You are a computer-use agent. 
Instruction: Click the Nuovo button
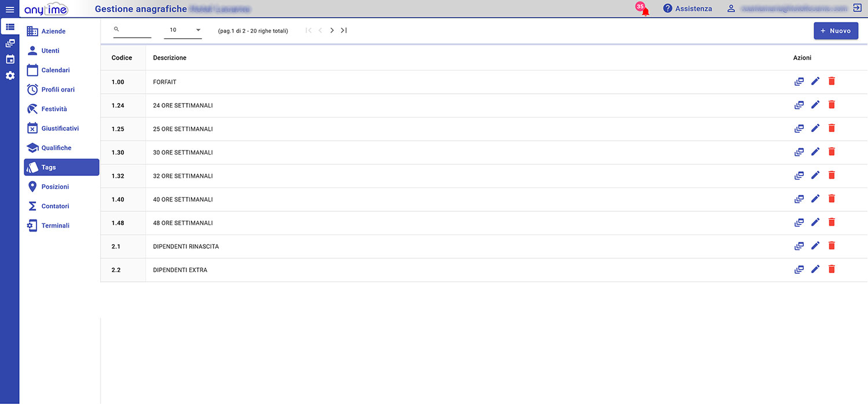pyautogui.click(x=836, y=31)
